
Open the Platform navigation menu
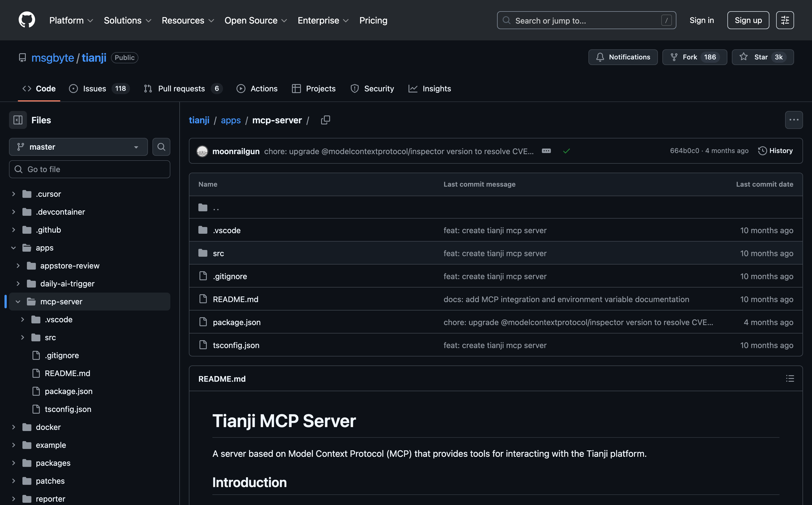pos(71,20)
